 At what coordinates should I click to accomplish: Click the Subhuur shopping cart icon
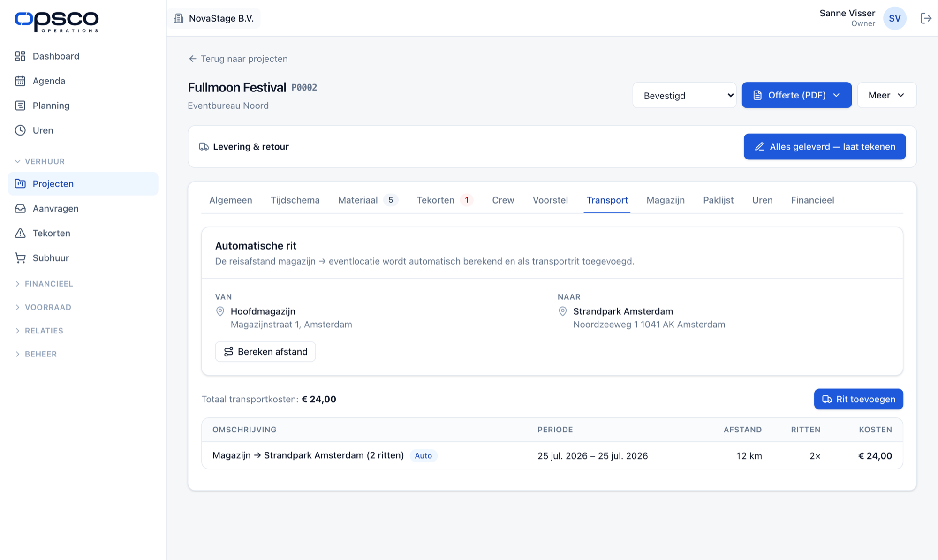pyautogui.click(x=20, y=258)
